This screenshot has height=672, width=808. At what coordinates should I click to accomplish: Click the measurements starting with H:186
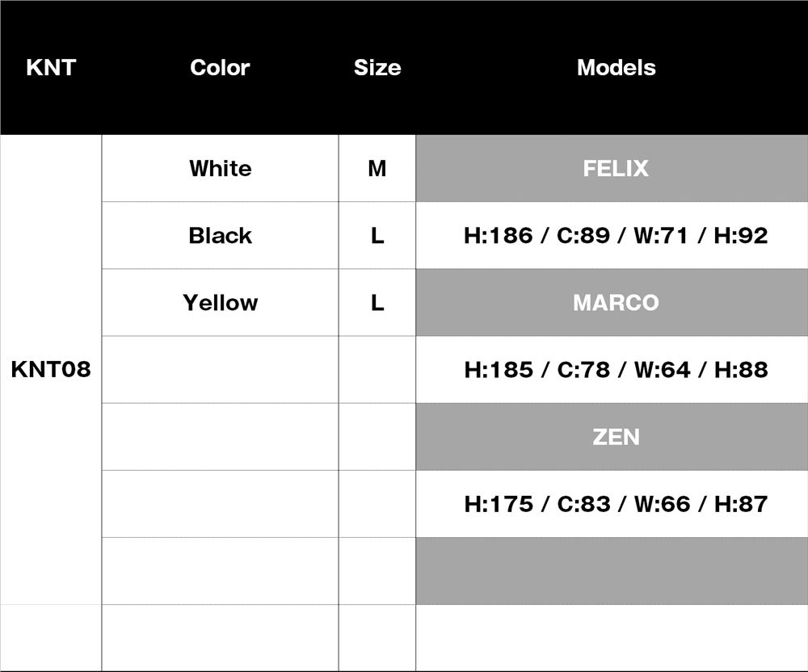point(616,236)
